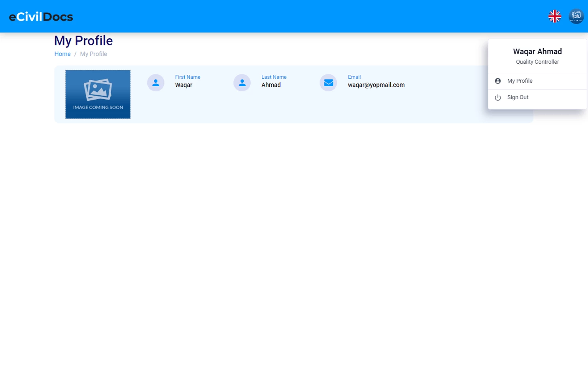The height and width of the screenshot is (365, 588).
Task: Select Sign Out from the dropdown menu
Action: 518,97
